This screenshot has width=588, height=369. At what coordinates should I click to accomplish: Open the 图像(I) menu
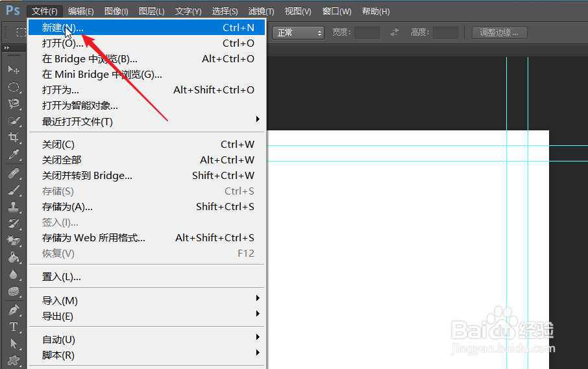(116, 11)
